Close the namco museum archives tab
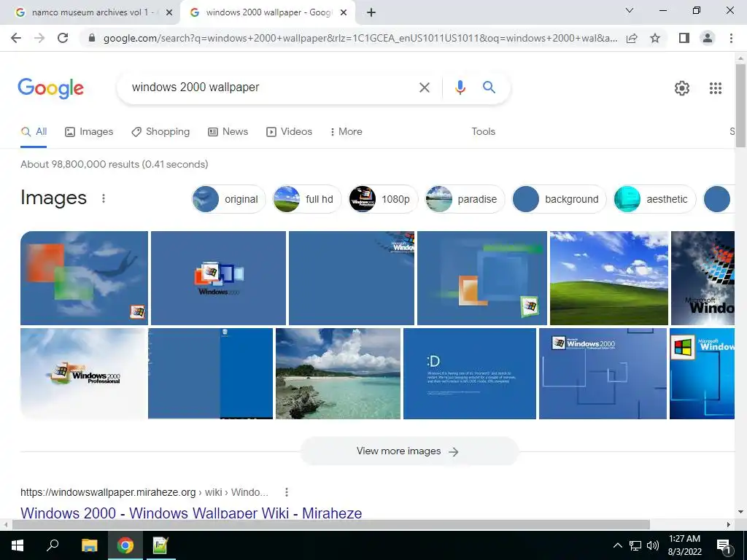The height and width of the screenshot is (560, 747). tap(169, 13)
